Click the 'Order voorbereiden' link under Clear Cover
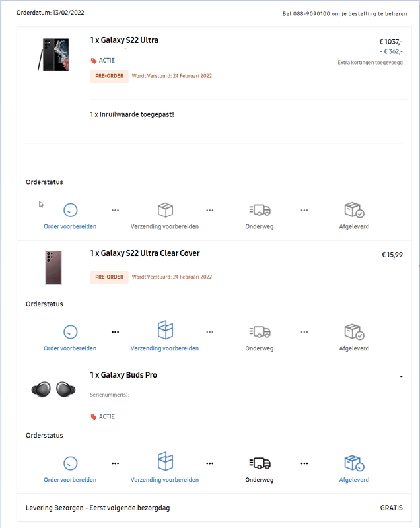The image size is (420, 528). 70,348
